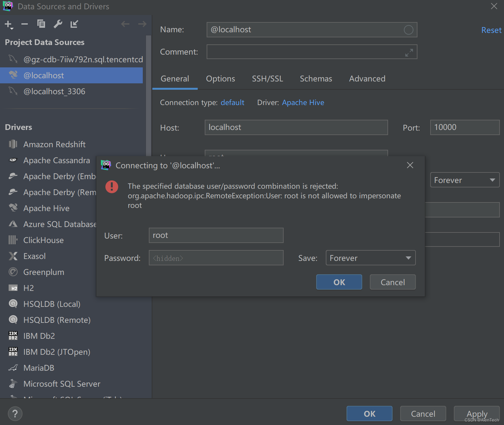The height and width of the screenshot is (425, 504).
Task: Click the Make Global arrow icon in toolbar
Action: coord(74,24)
